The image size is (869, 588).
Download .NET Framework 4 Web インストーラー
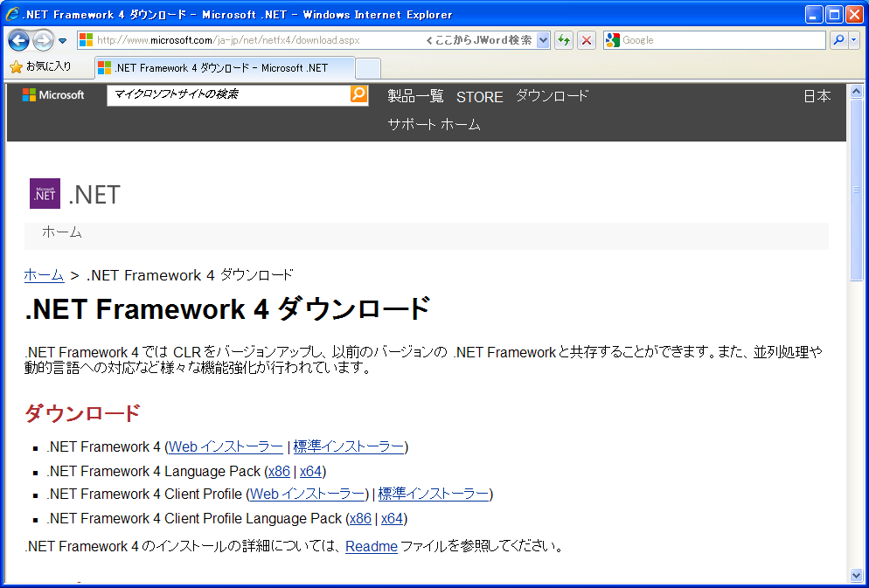226,446
